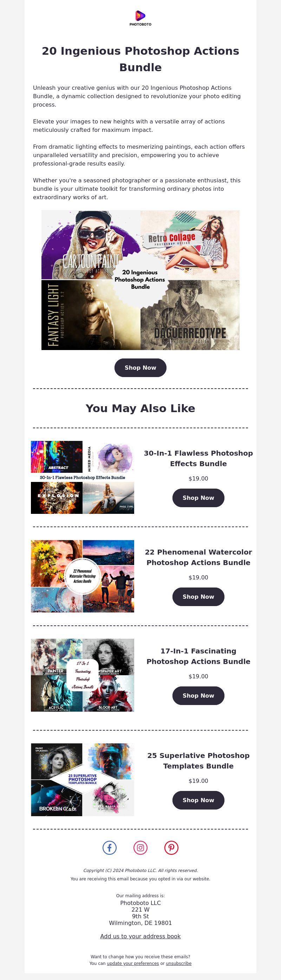
Task: Click the 25 Superlative Photoshop Templates Bundle title
Action: (198, 760)
